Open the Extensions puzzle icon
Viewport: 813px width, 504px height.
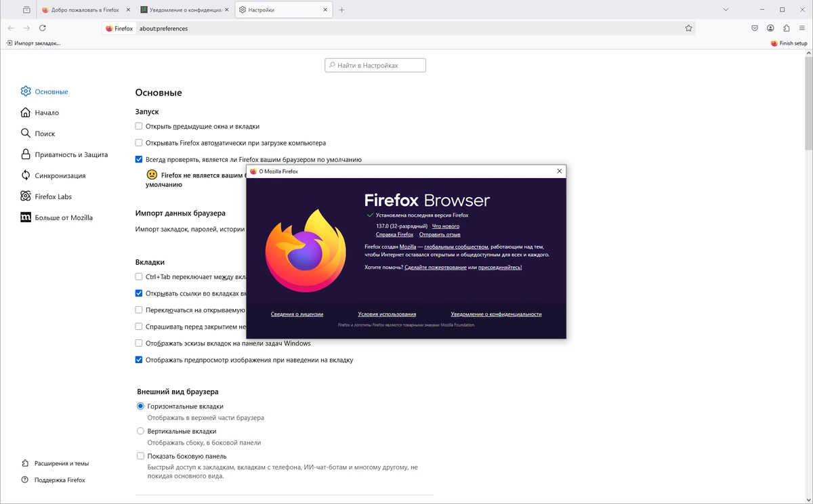point(787,28)
